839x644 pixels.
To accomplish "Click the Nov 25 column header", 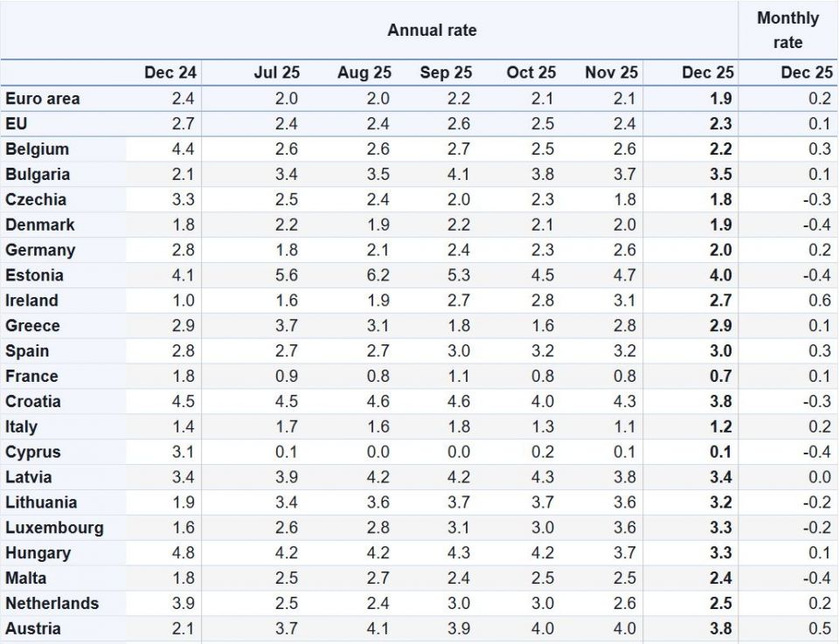I will 611,73.
